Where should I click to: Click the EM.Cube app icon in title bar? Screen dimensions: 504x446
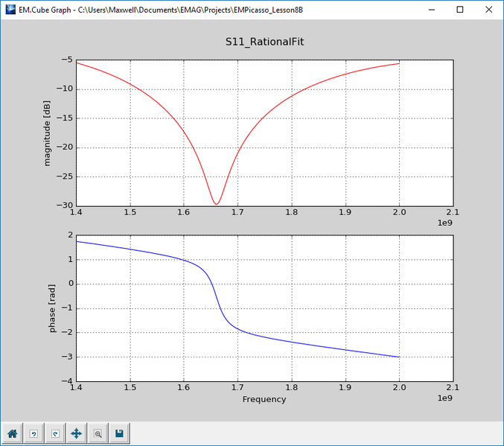pos(10,10)
